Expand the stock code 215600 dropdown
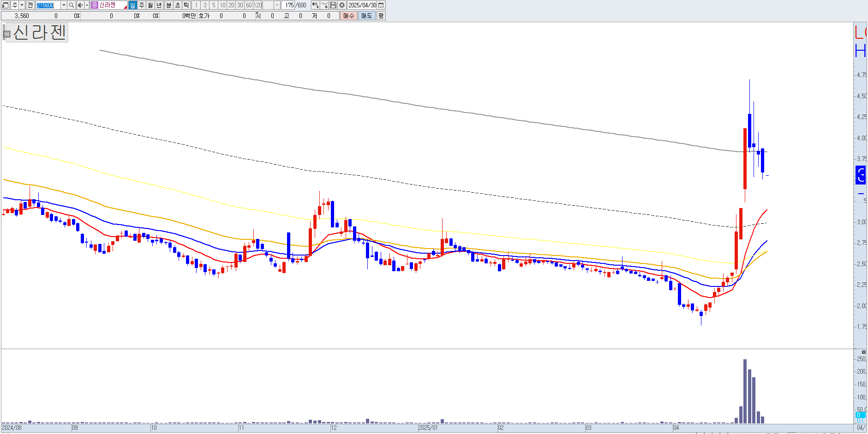The height and width of the screenshot is (434, 868). point(64,5)
